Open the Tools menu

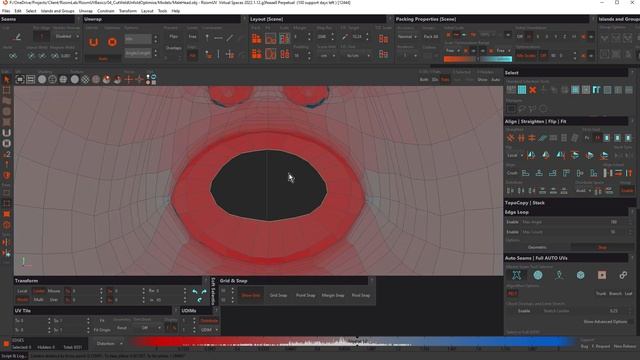pyautogui.click(x=162, y=11)
